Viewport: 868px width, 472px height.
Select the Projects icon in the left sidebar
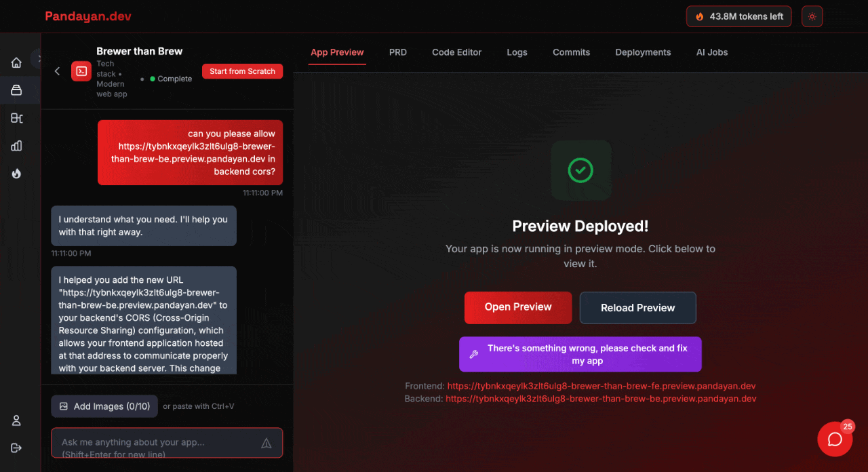point(16,90)
